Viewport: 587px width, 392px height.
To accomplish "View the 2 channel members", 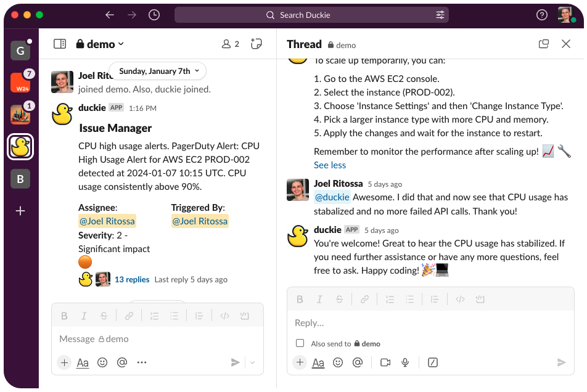I will coord(230,44).
